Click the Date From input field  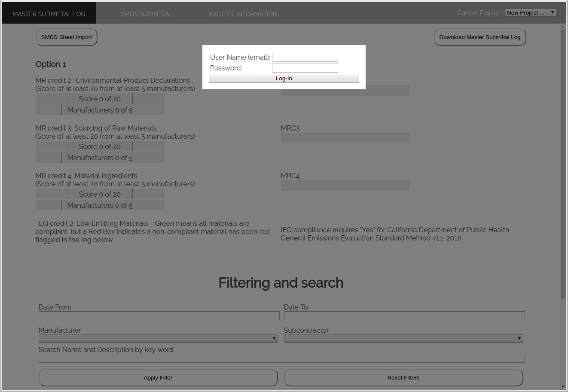(x=159, y=316)
